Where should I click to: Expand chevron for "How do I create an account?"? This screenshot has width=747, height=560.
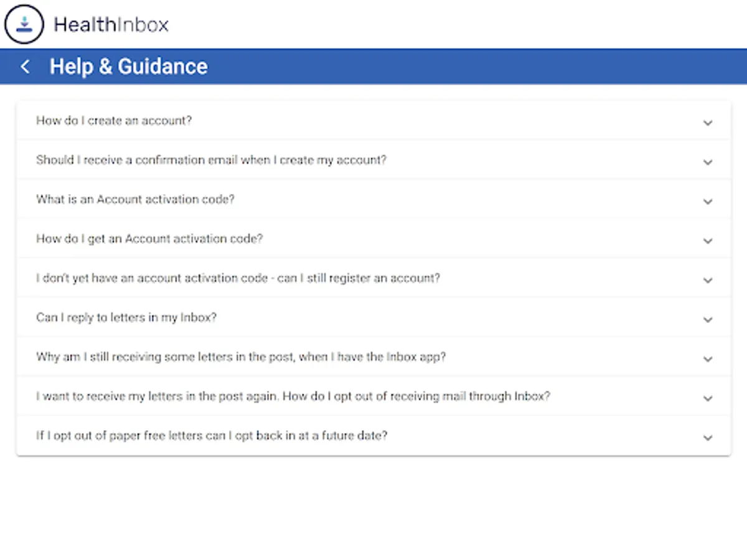click(x=708, y=123)
